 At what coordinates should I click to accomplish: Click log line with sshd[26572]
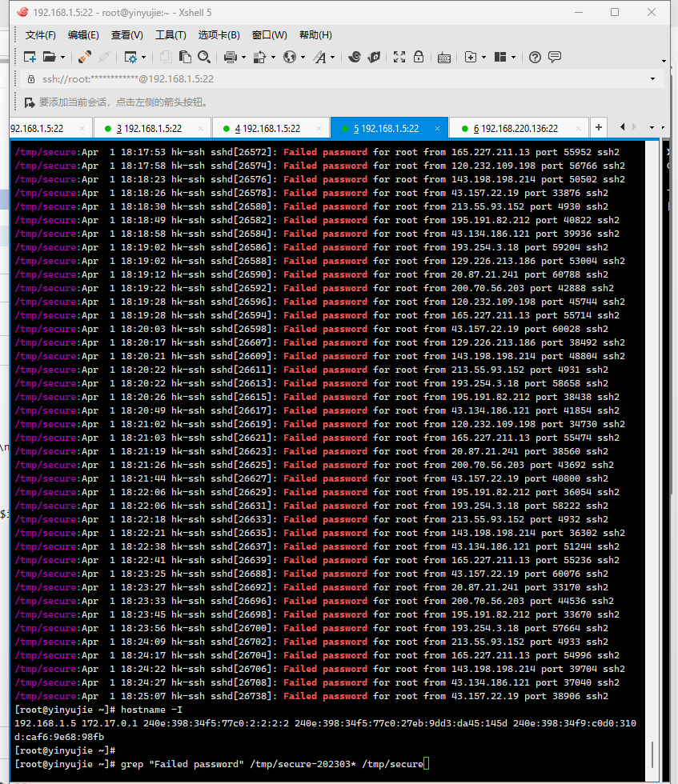(317, 152)
